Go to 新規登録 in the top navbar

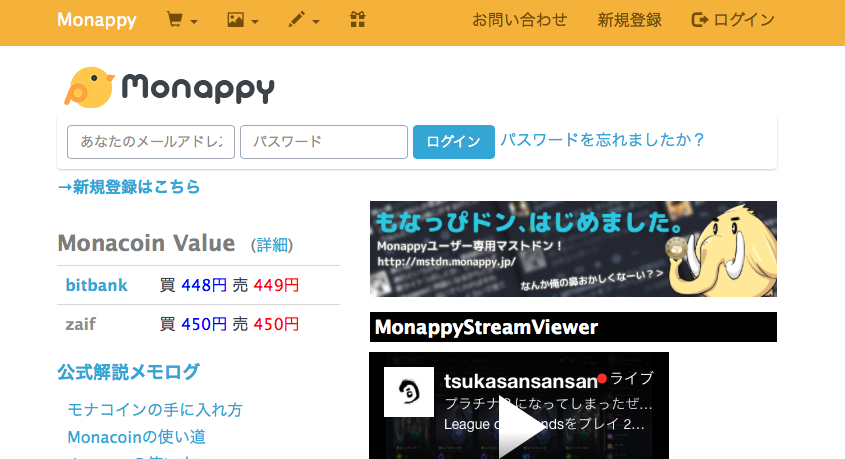pyautogui.click(x=629, y=20)
